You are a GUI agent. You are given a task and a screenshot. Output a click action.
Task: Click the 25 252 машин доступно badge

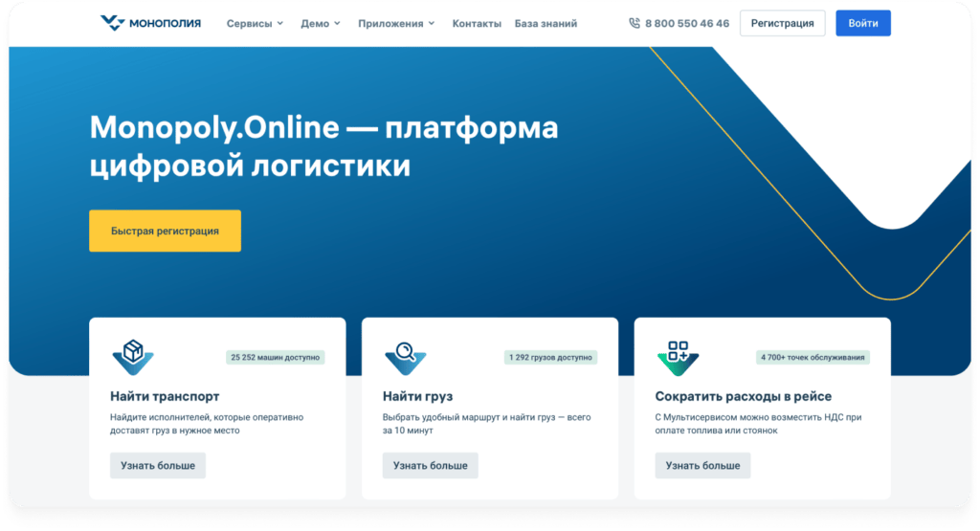click(275, 357)
